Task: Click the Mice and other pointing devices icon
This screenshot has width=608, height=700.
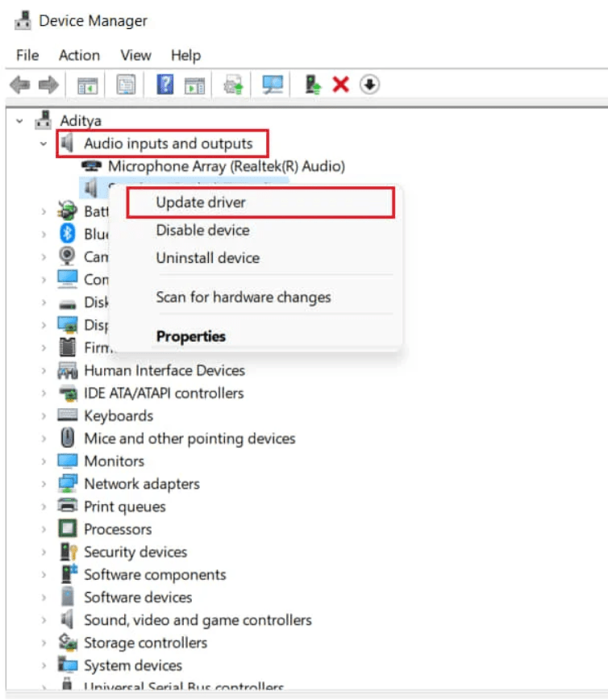Action: 68,438
